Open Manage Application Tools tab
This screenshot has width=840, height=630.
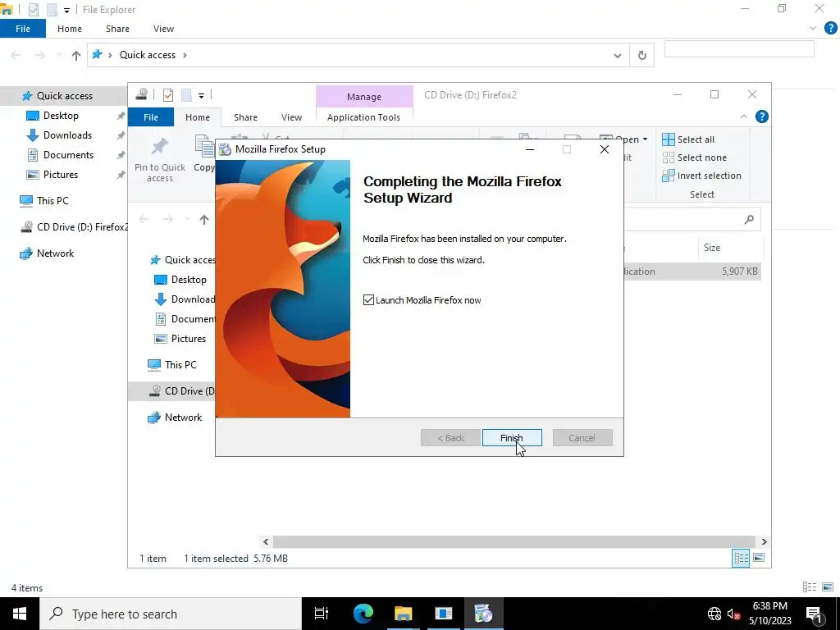363,117
